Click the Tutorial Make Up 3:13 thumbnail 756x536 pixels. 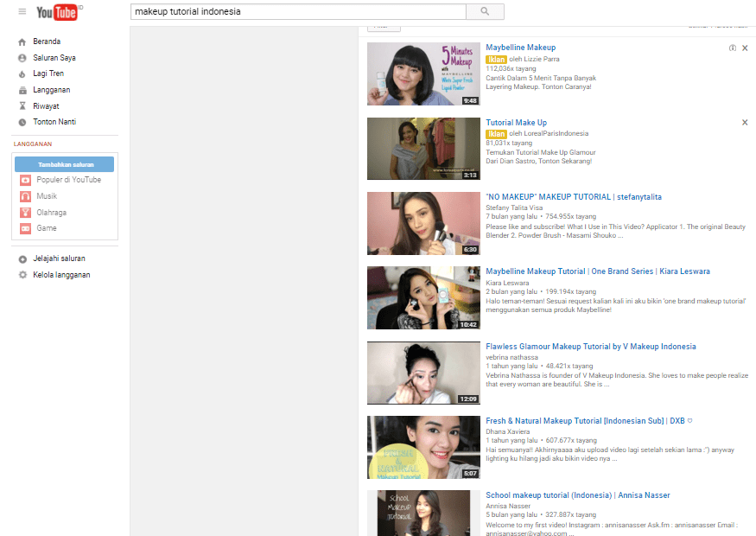(x=423, y=149)
